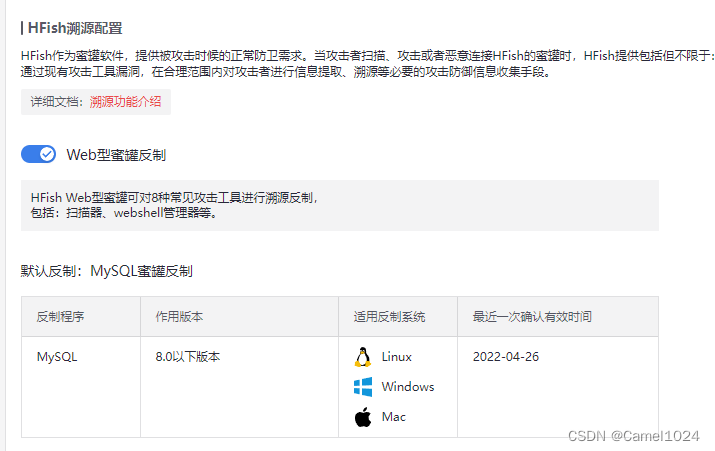Click the Web型蜜罐反制 label text
Screen dimensions: 715x451
116,155
